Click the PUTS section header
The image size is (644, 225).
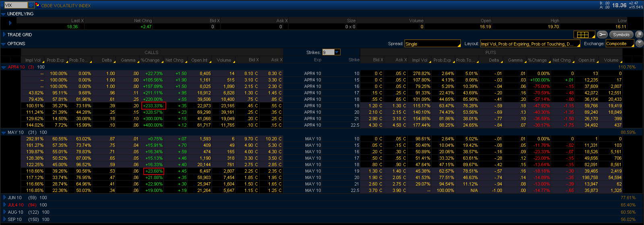491,52
